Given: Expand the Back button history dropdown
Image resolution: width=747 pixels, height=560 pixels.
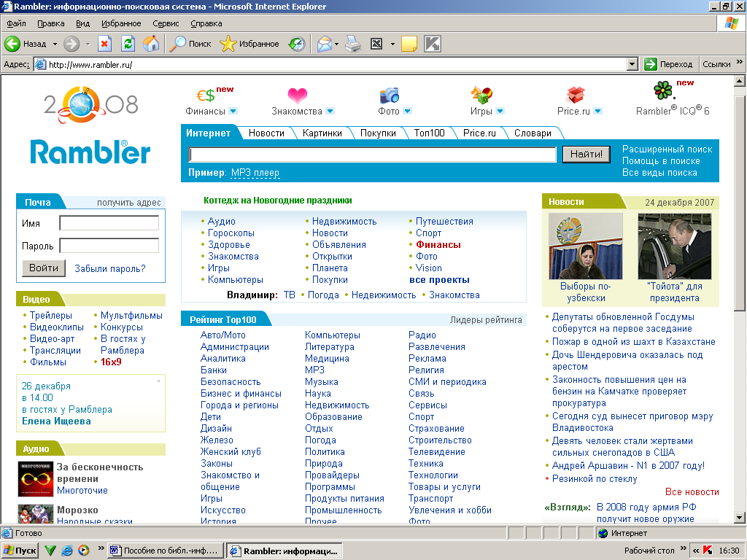Looking at the screenshot, I should click(55, 44).
